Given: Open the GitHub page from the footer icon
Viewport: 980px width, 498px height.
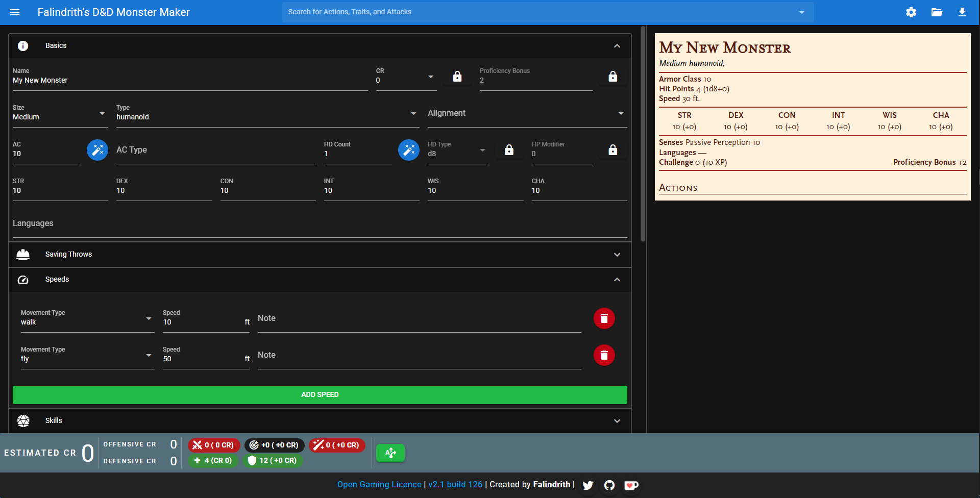Looking at the screenshot, I should point(609,485).
